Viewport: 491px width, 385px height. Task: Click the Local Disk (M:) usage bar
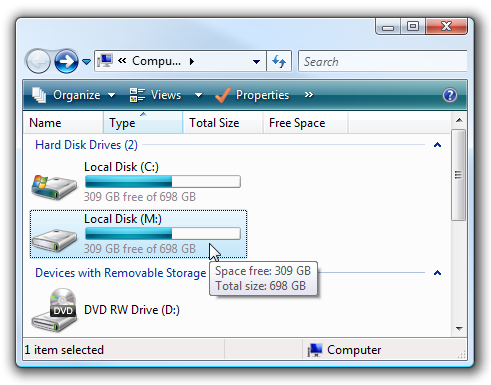coord(163,234)
